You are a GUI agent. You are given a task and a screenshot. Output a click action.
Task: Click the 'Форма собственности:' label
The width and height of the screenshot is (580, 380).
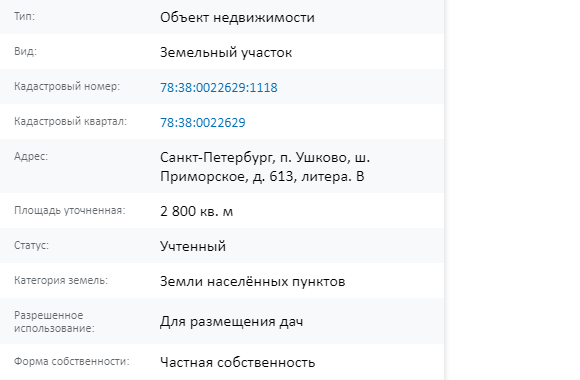(x=72, y=361)
